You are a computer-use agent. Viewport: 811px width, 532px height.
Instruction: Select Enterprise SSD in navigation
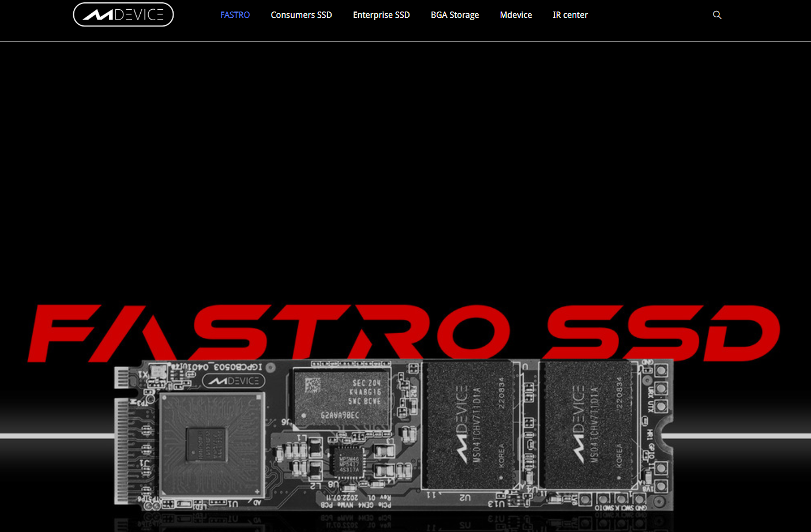click(x=381, y=15)
